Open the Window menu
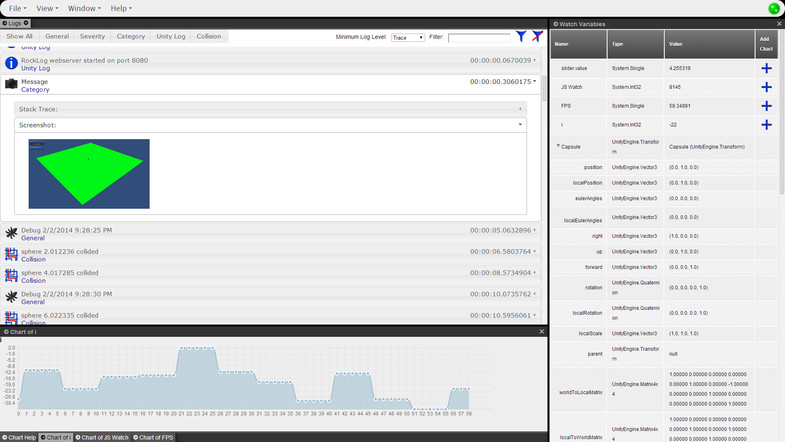This screenshot has height=442, width=785. coord(84,9)
